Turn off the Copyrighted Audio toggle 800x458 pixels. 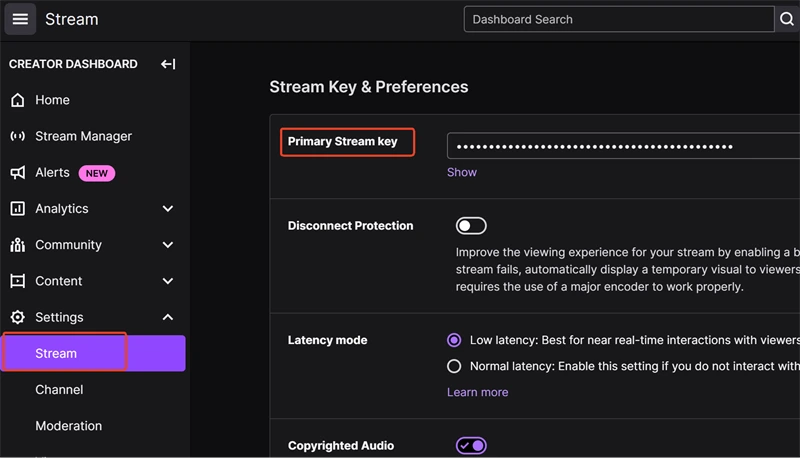tap(471, 445)
